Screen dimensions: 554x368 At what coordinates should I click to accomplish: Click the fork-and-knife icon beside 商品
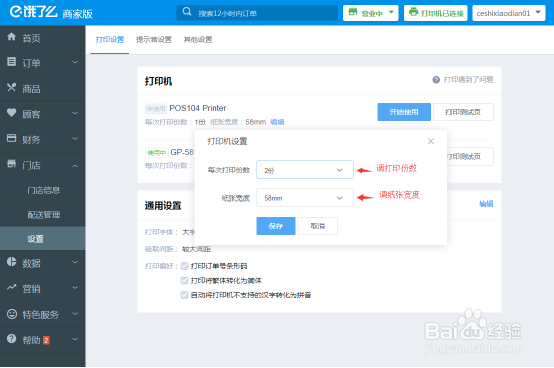coord(12,87)
